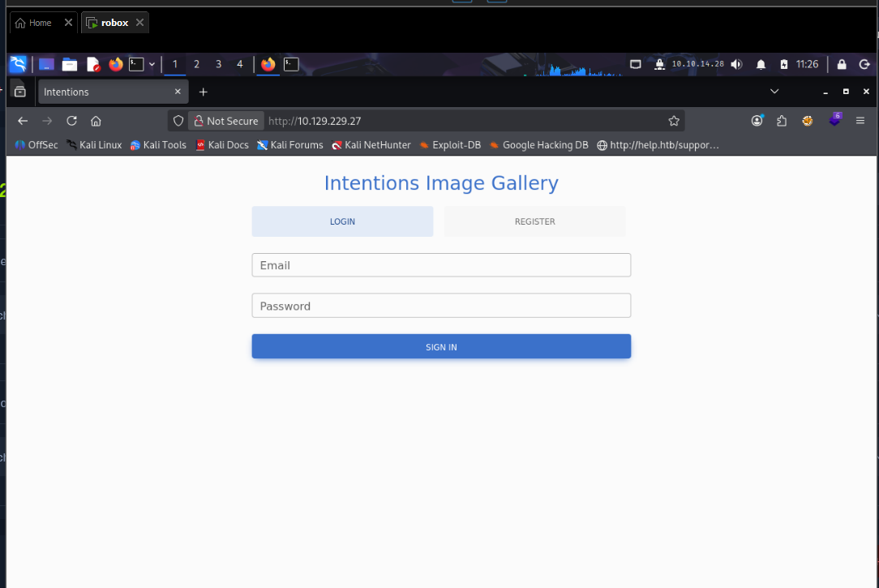Viewport: 879px width, 588px height.
Task: Select the LOGIN tab
Action: 342,221
